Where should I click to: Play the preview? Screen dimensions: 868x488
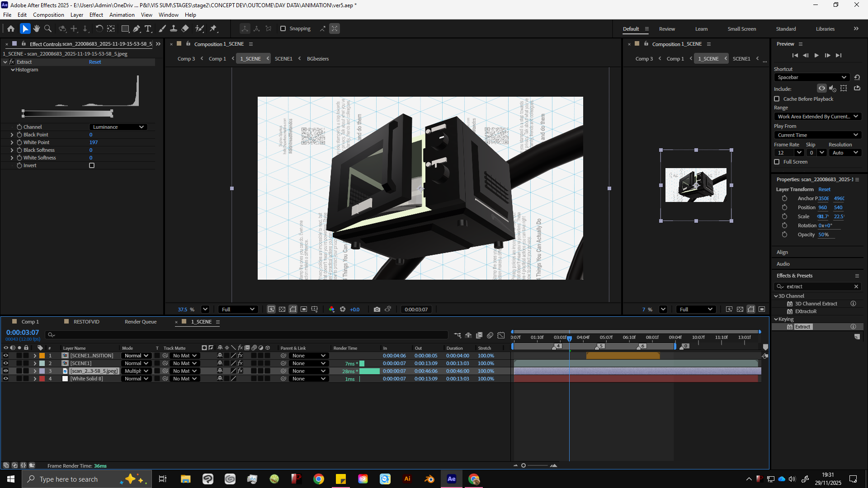[x=816, y=56]
